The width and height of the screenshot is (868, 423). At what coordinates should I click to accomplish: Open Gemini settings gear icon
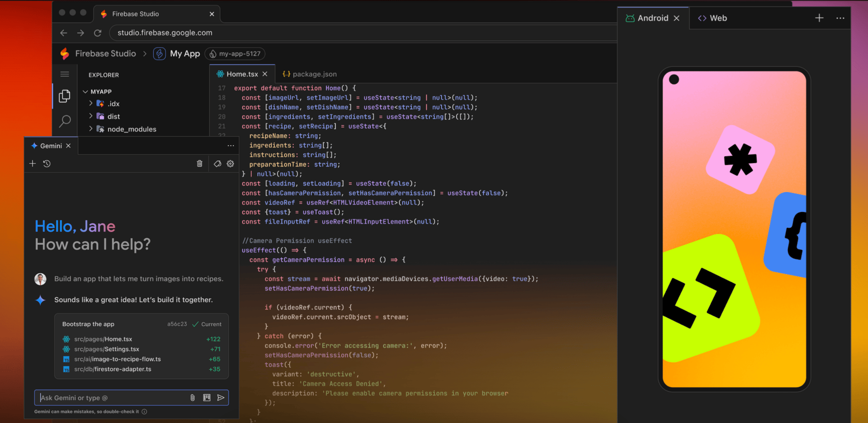coord(231,164)
